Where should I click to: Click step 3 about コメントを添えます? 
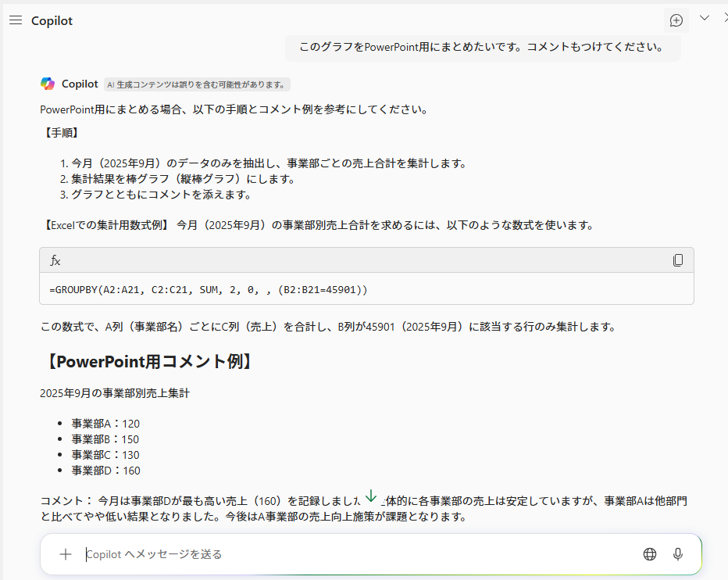[155, 195]
